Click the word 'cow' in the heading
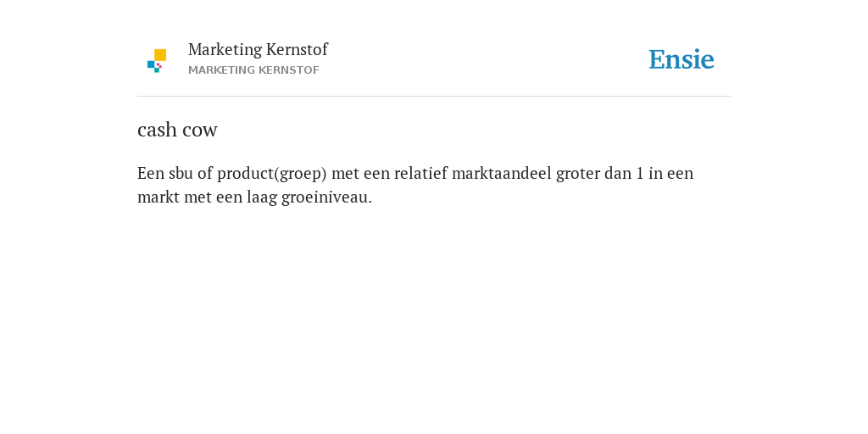The width and height of the screenshot is (868, 434). (x=200, y=131)
